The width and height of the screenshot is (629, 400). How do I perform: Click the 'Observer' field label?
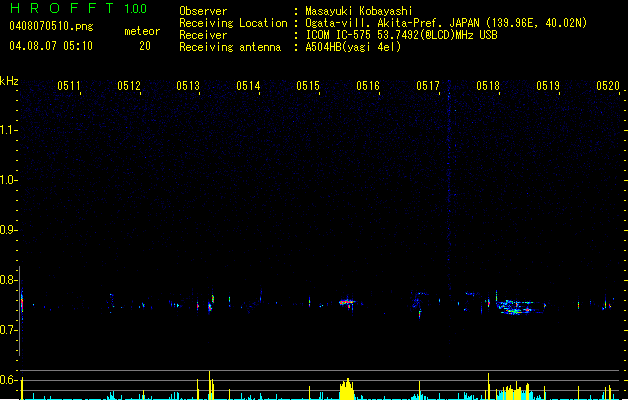coord(203,11)
